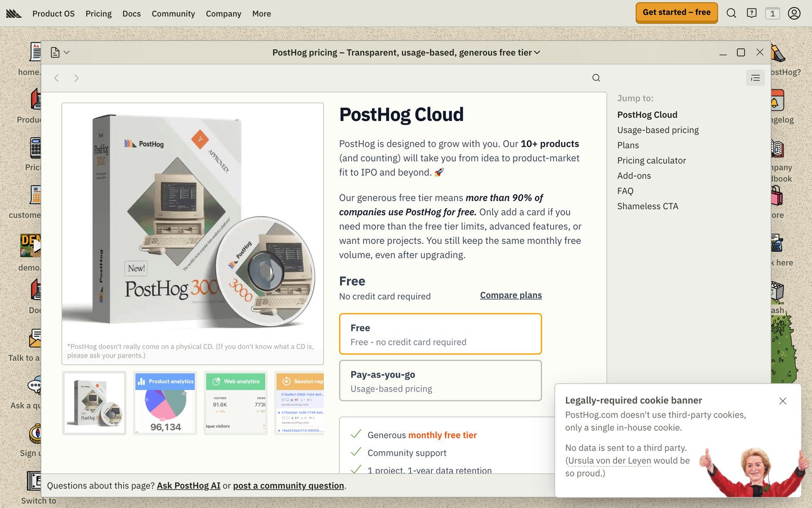This screenshot has width=812, height=508.
Task: Jump to Pricing calculator section
Action: pyautogui.click(x=651, y=161)
